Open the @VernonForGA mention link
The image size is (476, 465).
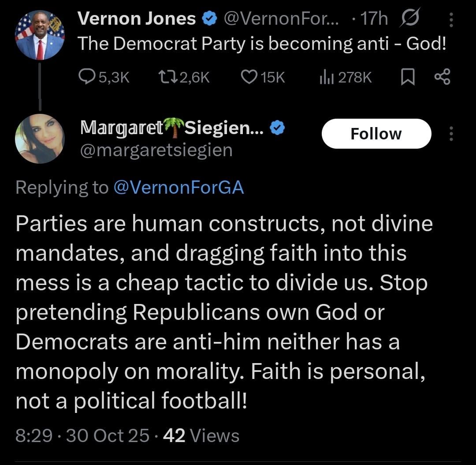click(x=178, y=187)
